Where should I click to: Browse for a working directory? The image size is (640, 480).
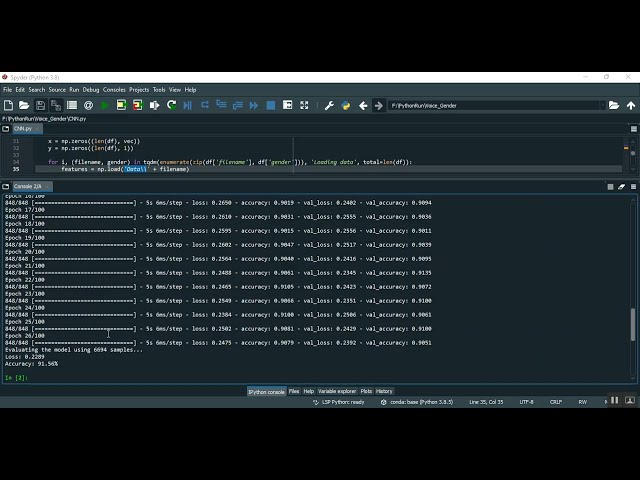pyautogui.click(x=614, y=105)
